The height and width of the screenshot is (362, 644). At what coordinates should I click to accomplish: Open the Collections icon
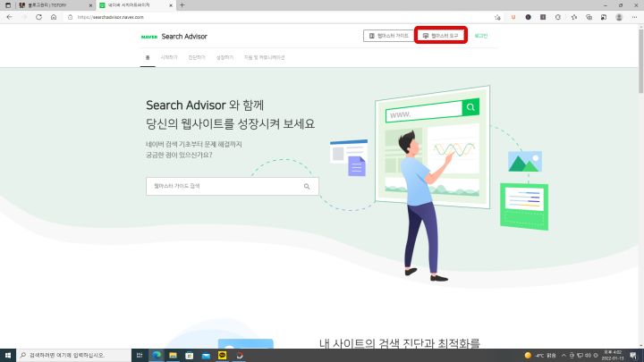(589, 17)
